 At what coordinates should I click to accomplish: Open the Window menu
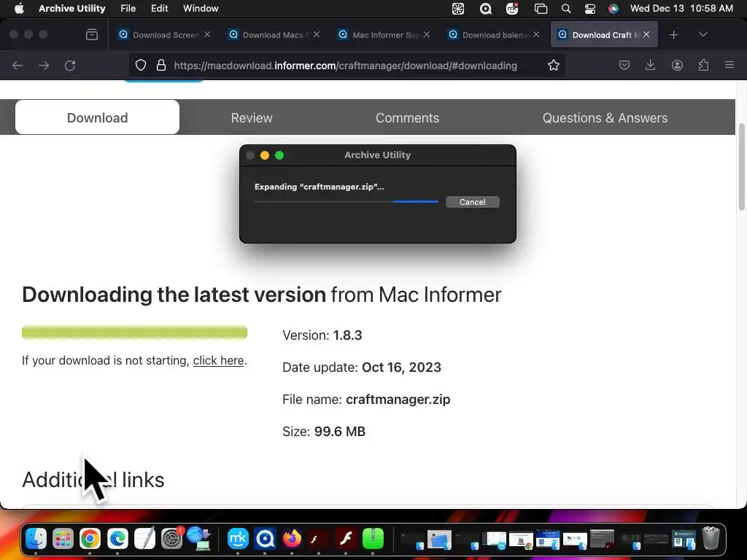click(x=201, y=9)
